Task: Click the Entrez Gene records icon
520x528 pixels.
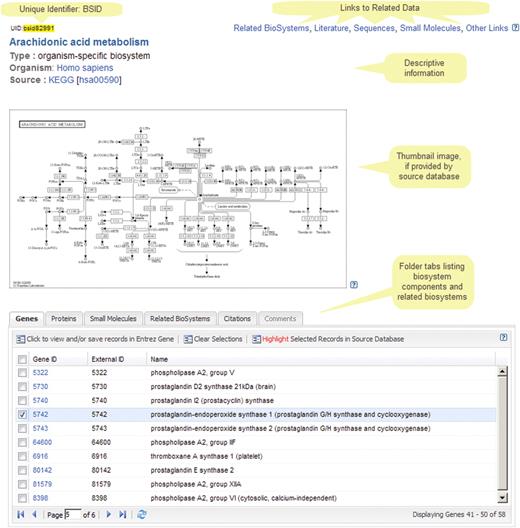Action: pyautogui.click(x=21, y=339)
